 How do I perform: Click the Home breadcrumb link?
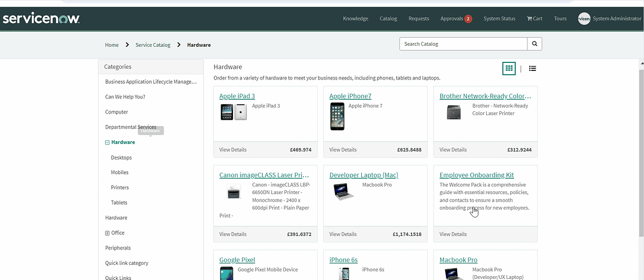pos(112,45)
